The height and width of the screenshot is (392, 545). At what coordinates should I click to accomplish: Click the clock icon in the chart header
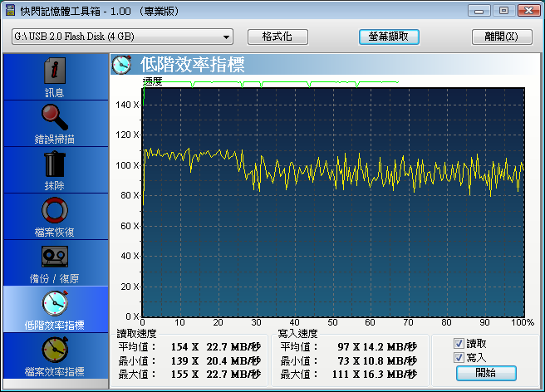[x=122, y=65]
